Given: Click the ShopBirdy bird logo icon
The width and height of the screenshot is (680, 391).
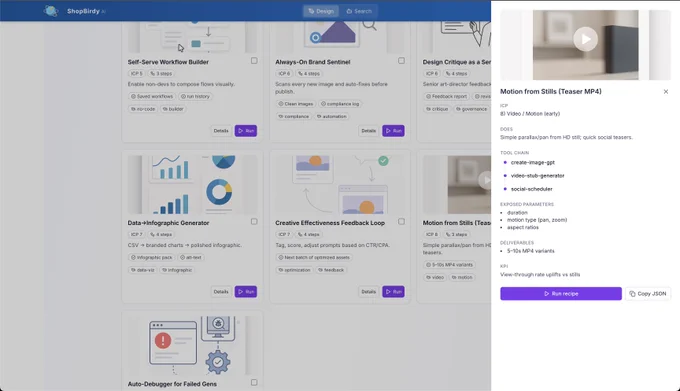Looking at the screenshot, I should (x=51, y=11).
